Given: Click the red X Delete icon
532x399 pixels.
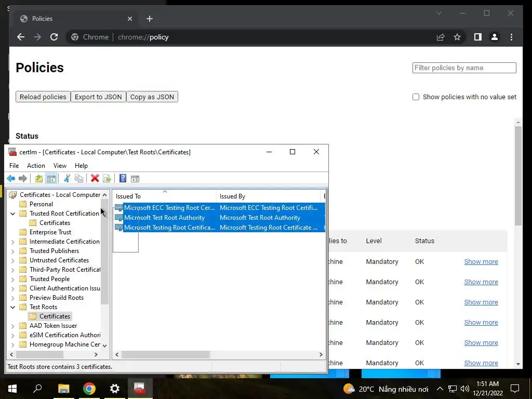Looking at the screenshot, I should coord(95,179).
